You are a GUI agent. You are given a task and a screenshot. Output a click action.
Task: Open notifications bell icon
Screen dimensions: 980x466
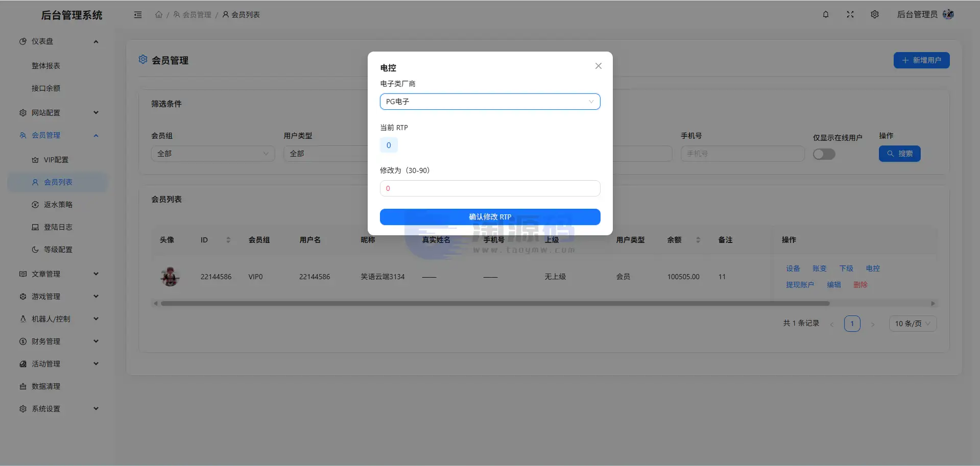tap(826, 14)
